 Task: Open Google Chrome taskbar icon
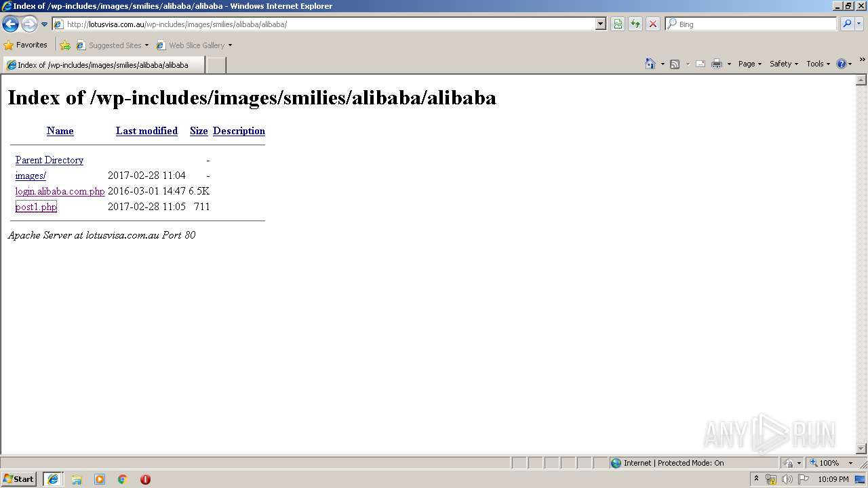(x=123, y=479)
